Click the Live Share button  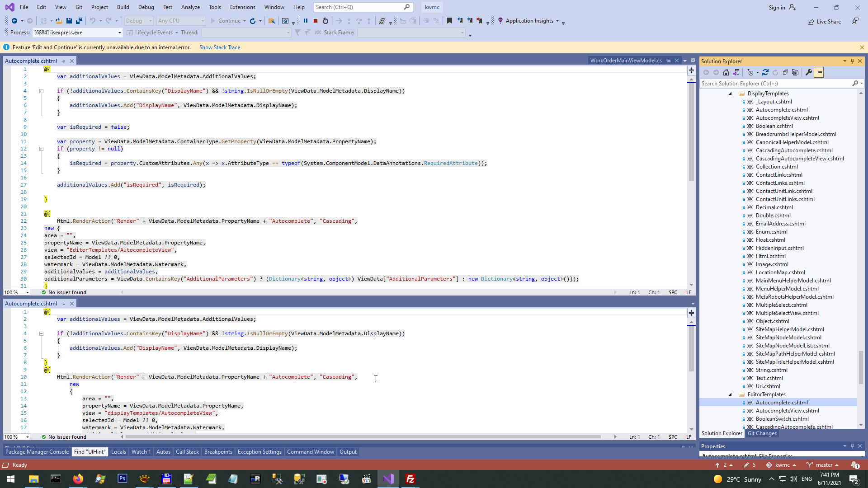point(824,22)
